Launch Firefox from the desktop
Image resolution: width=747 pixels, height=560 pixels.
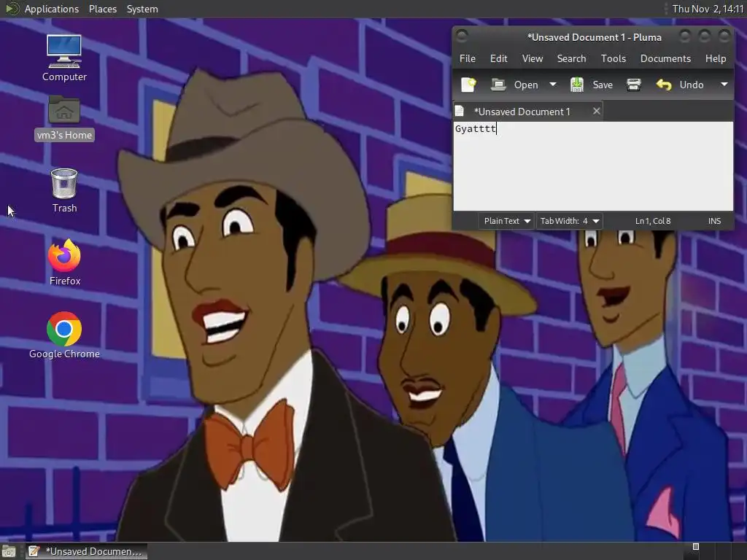[64, 262]
